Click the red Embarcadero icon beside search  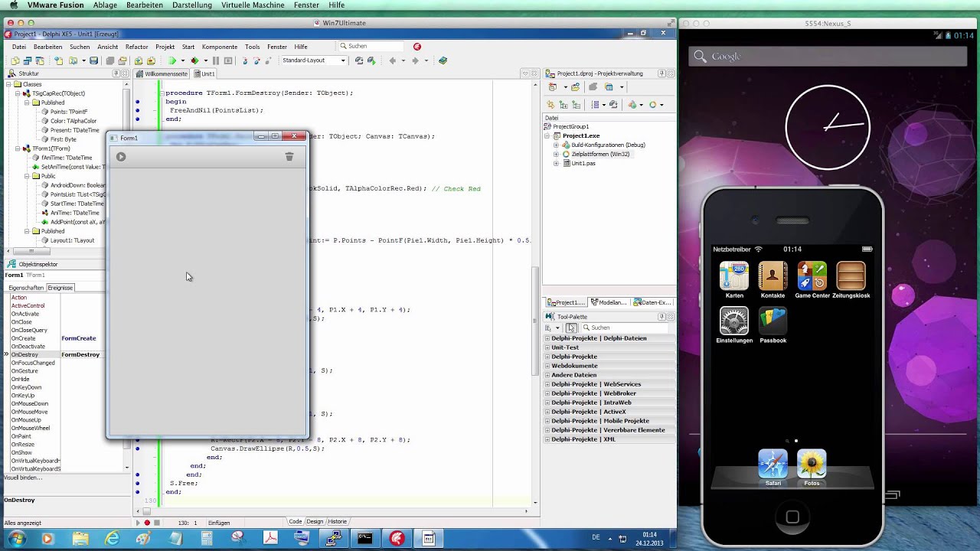click(417, 47)
